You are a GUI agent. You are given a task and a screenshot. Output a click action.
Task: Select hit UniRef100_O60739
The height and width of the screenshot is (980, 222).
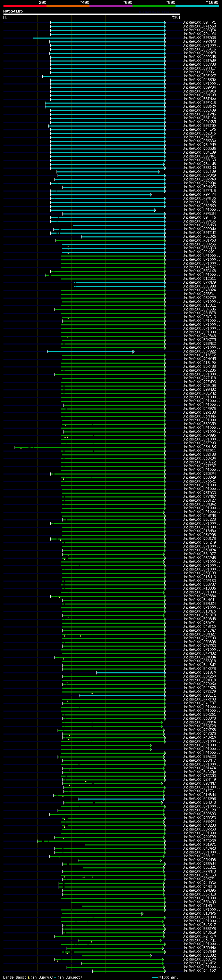199,298
